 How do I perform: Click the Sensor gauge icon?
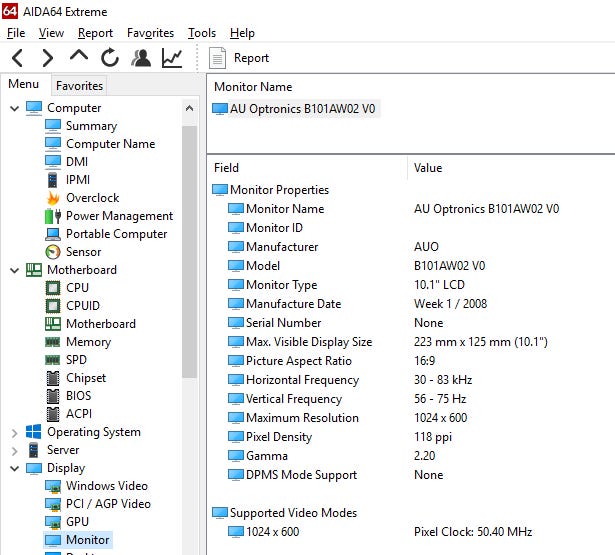(53, 252)
